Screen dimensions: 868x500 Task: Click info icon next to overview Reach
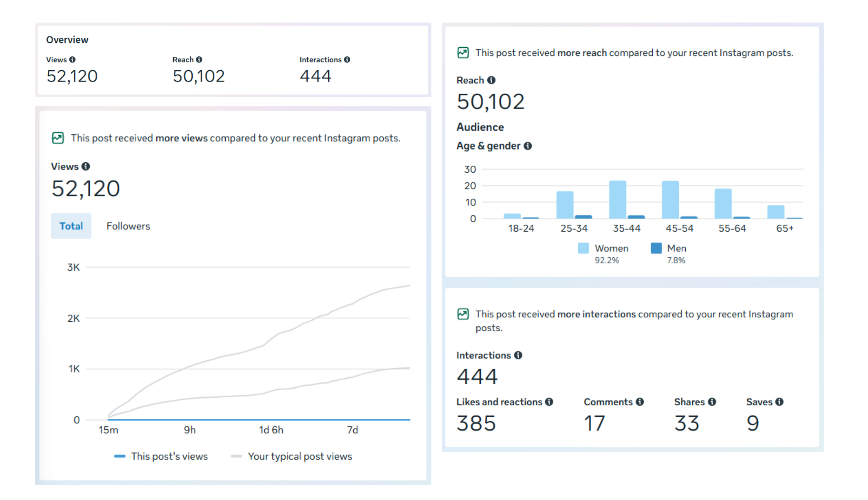click(199, 59)
